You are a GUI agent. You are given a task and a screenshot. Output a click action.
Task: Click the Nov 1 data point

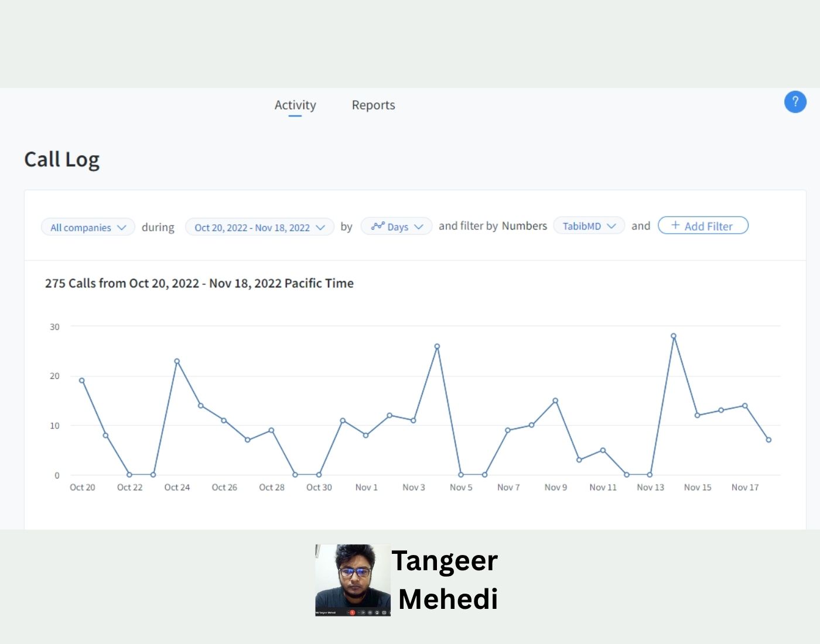(366, 435)
